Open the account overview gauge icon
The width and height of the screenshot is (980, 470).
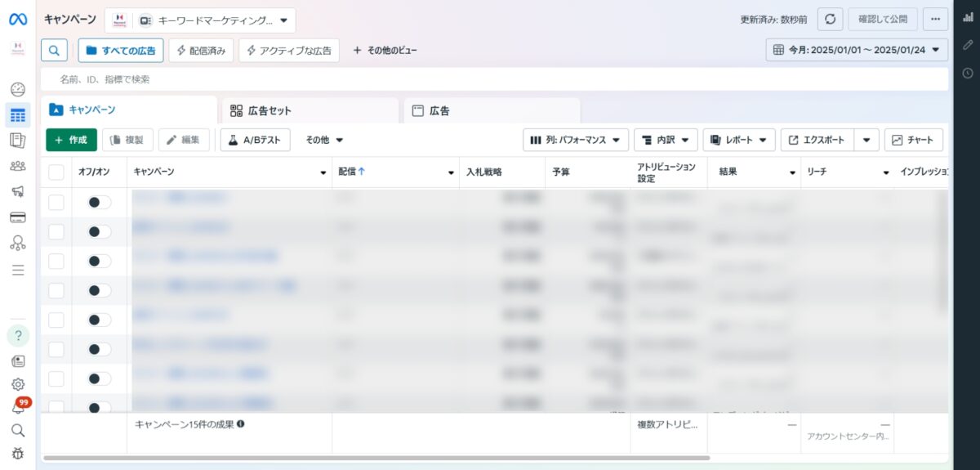18,89
